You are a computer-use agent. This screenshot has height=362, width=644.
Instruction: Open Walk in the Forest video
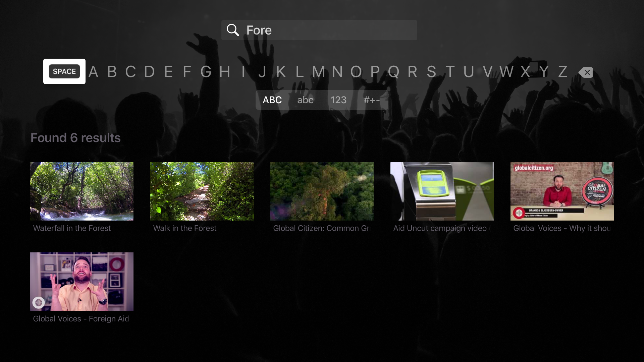(202, 191)
